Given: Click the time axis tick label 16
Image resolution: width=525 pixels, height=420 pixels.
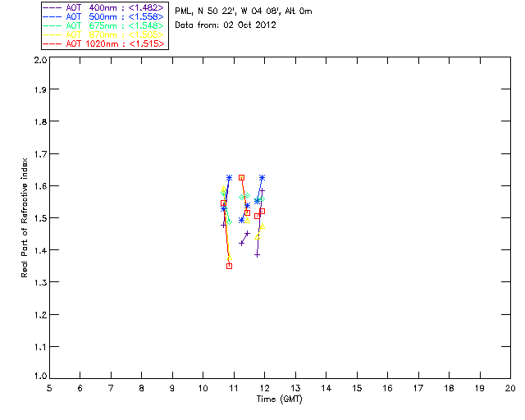Looking at the screenshot, I should [388, 388].
